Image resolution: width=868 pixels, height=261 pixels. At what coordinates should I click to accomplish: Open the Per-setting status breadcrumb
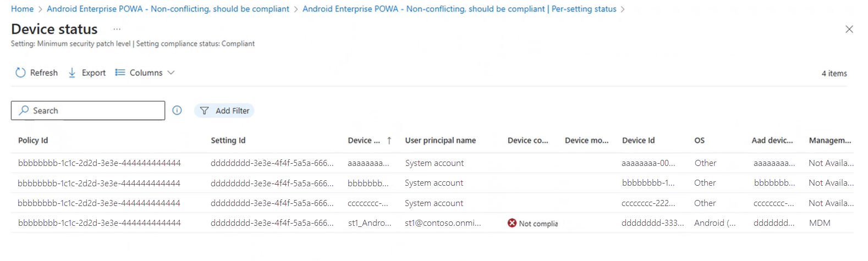(459, 9)
